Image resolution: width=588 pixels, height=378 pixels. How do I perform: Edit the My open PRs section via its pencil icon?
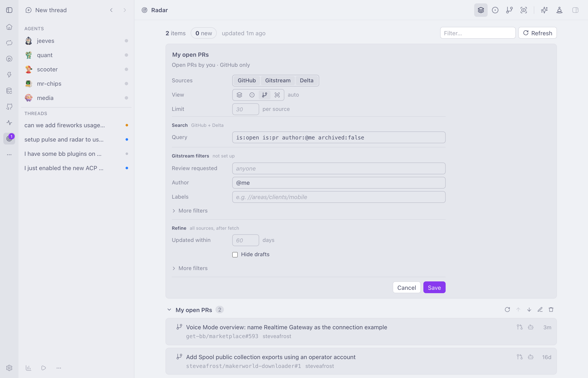point(540,310)
